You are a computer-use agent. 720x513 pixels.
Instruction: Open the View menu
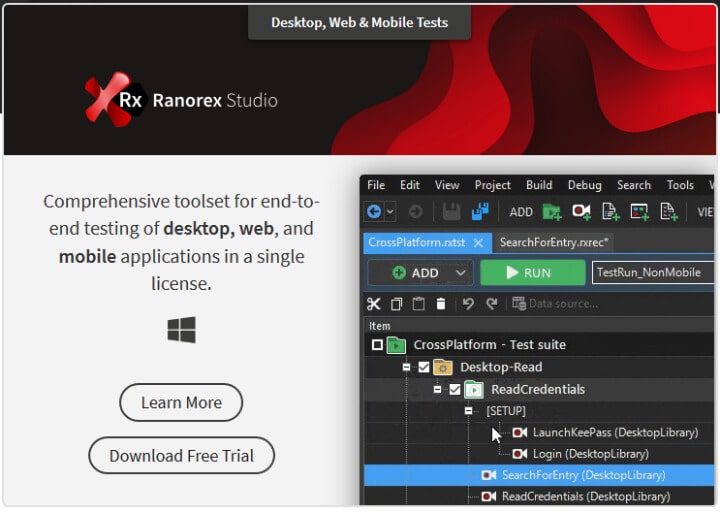(x=447, y=185)
